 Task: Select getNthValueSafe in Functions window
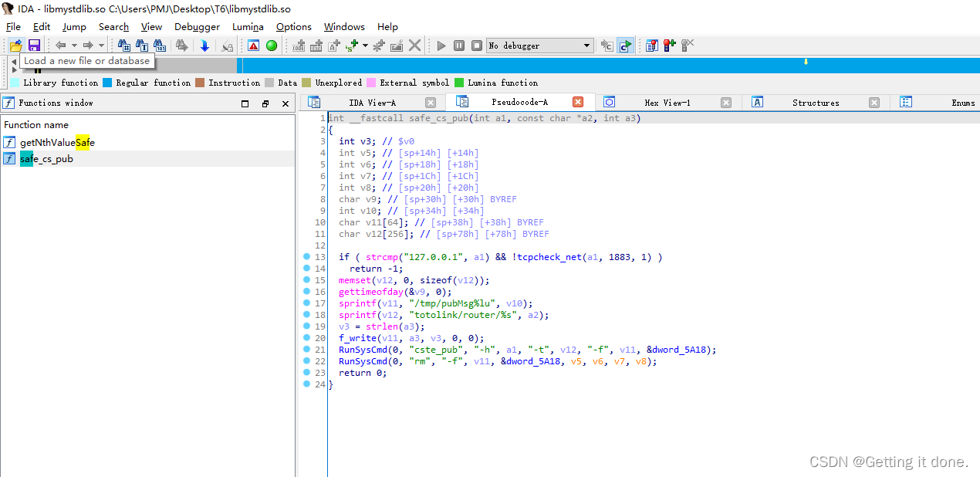[x=57, y=143]
